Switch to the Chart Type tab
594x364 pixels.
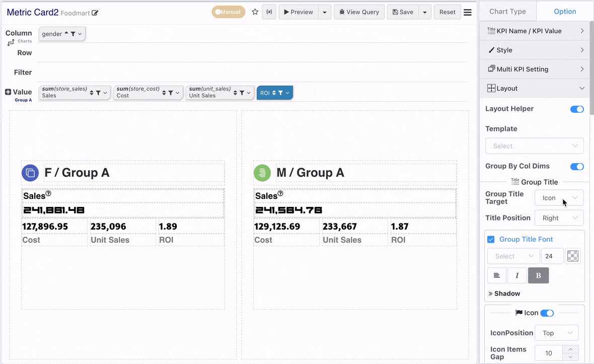[x=507, y=12]
